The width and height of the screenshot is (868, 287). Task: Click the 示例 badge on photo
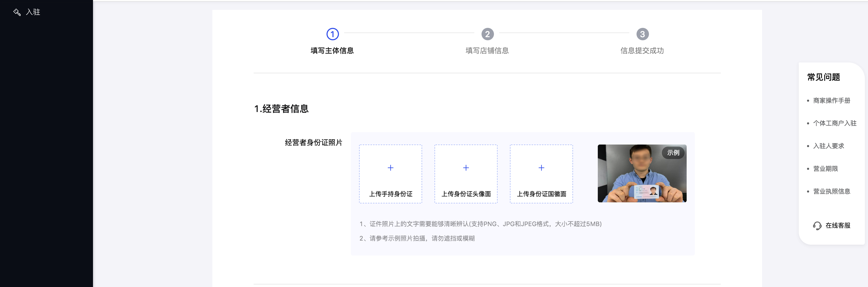pyautogui.click(x=673, y=153)
